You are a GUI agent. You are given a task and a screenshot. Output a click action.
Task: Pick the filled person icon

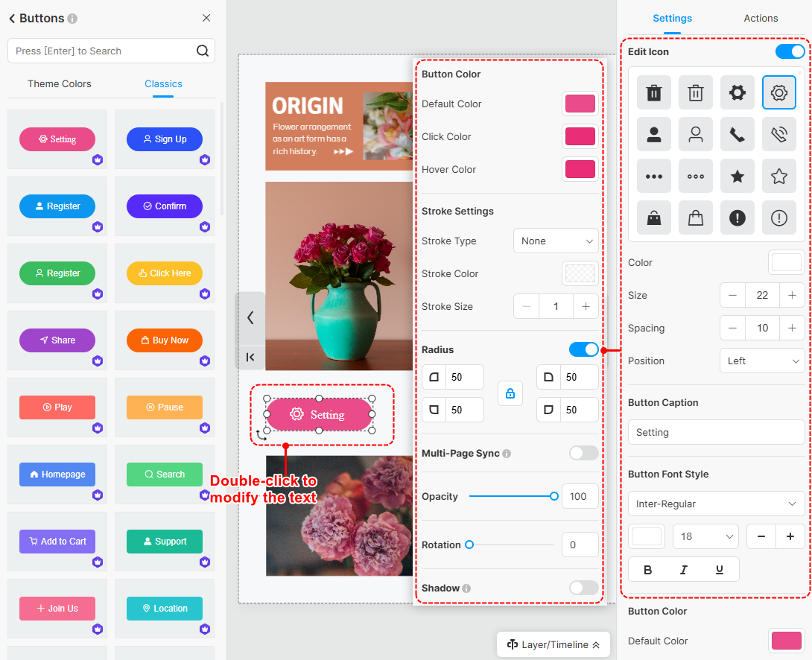pos(653,135)
